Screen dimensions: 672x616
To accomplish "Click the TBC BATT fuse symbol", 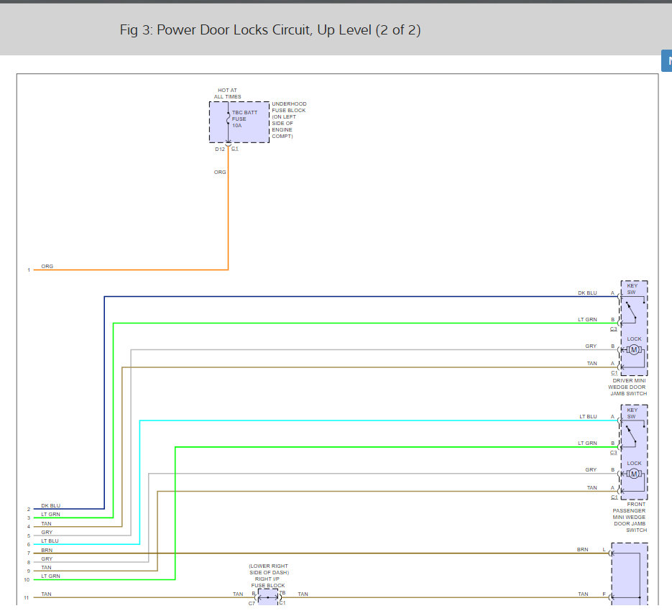I will 229,119.
